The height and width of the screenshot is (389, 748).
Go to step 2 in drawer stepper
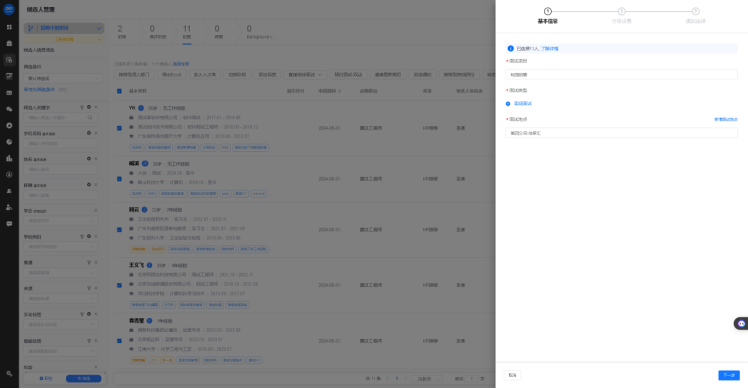point(621,15)
